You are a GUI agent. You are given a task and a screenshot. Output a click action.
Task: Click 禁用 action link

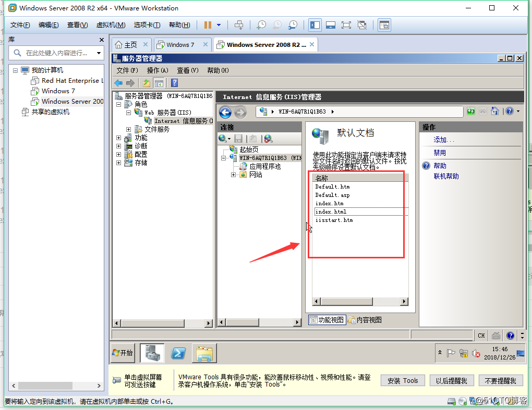[x=440, y=153]
